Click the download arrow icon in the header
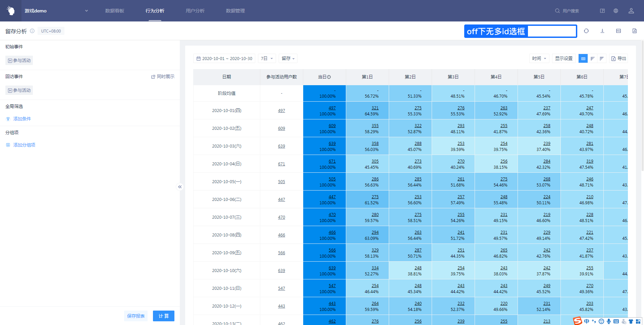The image size is (644, 325). (602, 31)
